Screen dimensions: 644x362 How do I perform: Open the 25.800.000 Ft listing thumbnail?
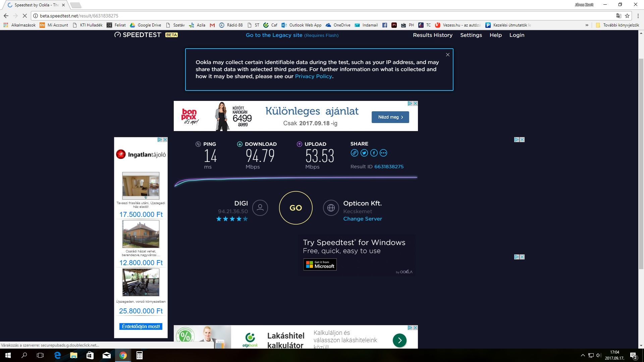[141, 282]
